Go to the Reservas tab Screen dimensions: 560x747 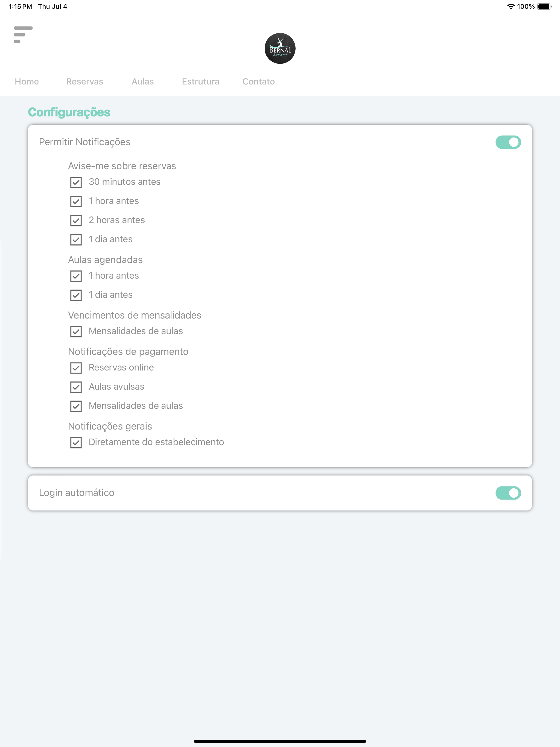(x=84, y=81)
